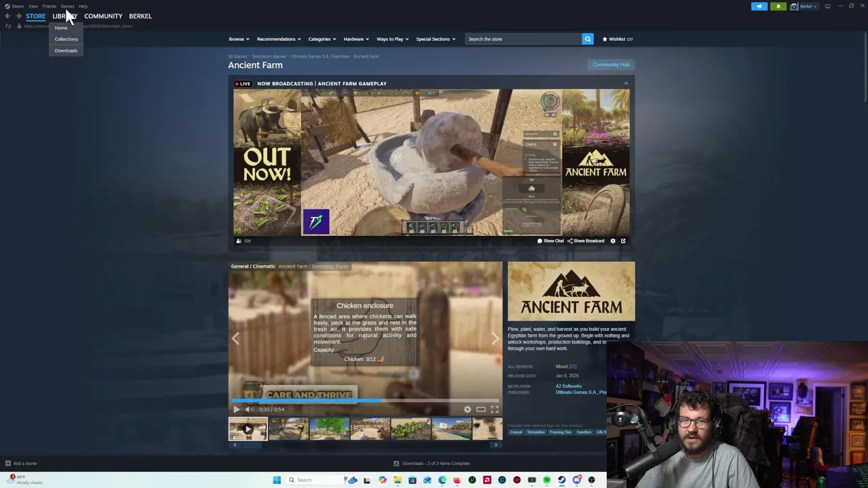This screenshot has height=488, width=868.
Task: Click the trailer progress bar
Action: point(366,401)
